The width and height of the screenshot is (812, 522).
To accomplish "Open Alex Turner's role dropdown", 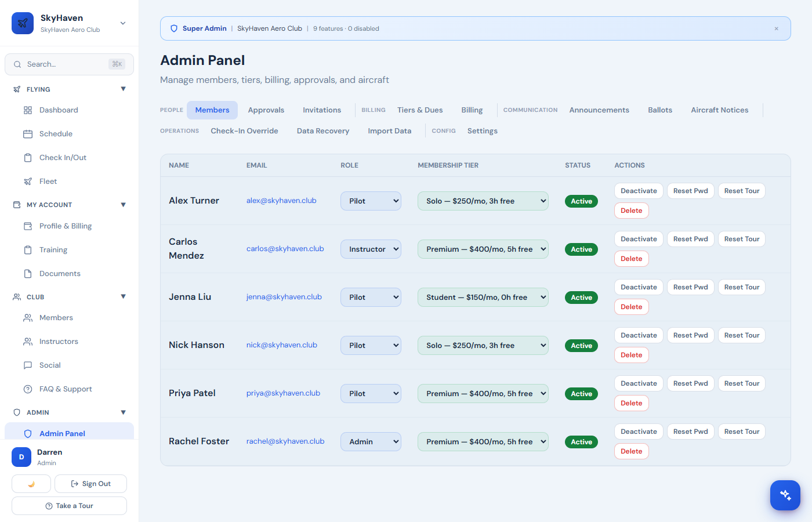I will pyautogui.click(x=371, y=201).
